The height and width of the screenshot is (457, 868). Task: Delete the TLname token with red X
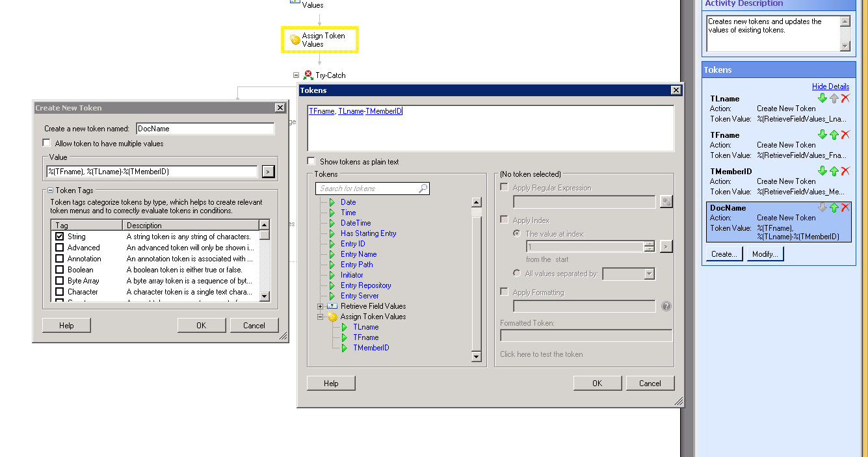click(845, 98)
